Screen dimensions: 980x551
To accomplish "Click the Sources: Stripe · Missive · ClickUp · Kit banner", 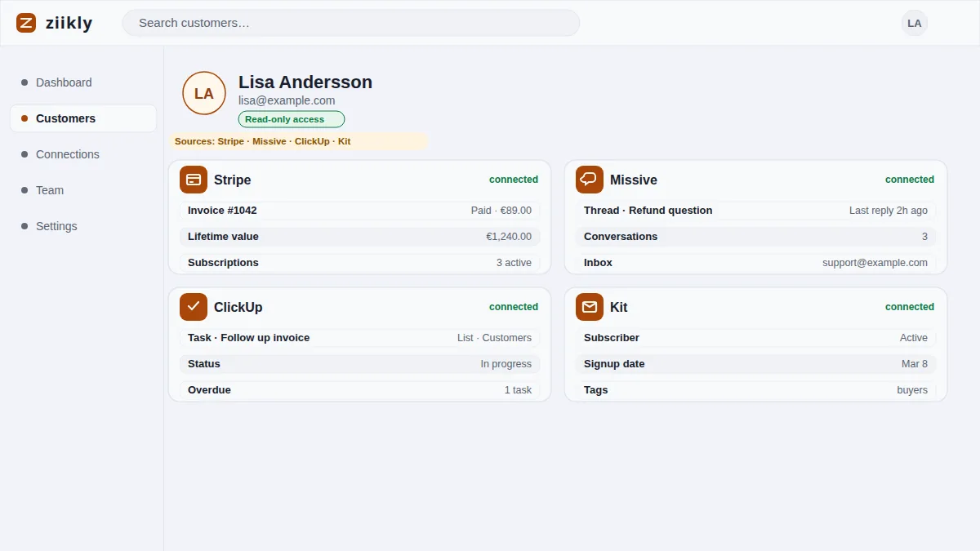I will tap(298, 141).
